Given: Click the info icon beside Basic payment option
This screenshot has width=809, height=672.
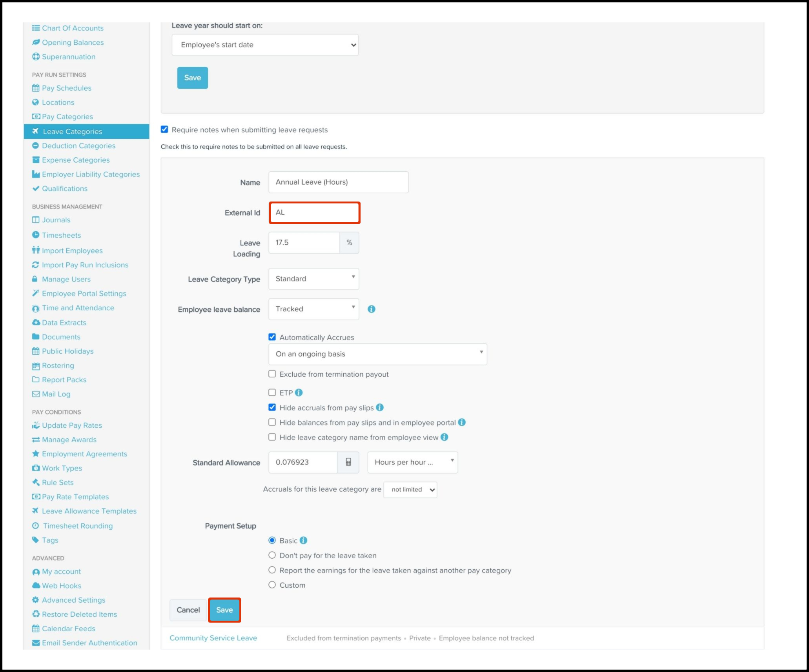Looking at the screenshot, I should point(303,540).
